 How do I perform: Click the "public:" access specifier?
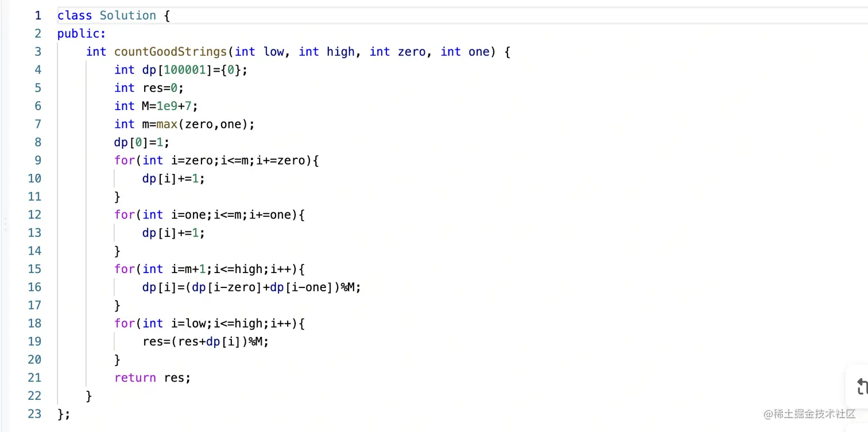(x=82, y=34)
